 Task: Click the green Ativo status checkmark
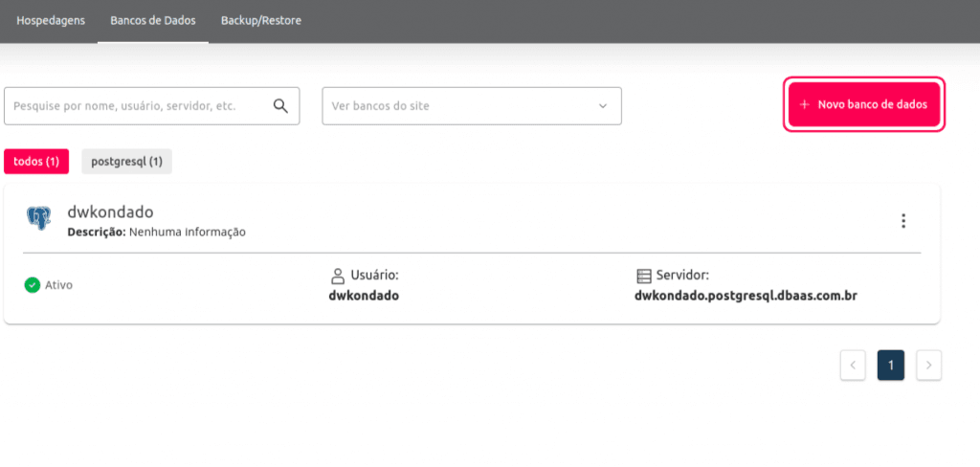click(32, 285)
